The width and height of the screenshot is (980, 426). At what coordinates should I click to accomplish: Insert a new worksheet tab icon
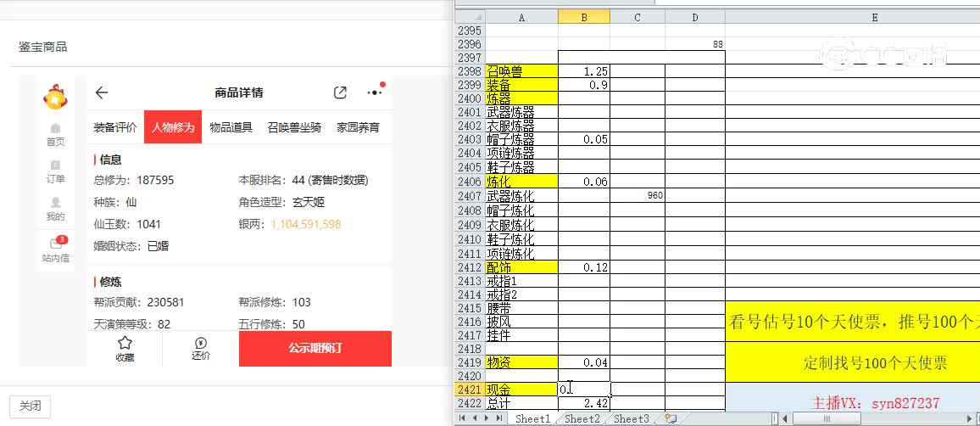click(x=671, y=418)
